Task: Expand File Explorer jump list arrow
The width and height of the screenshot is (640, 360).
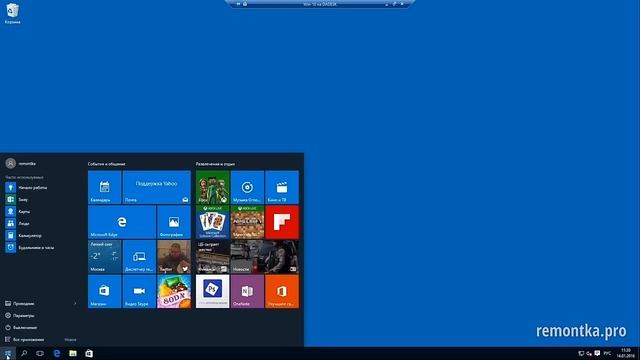Action: [75, 304]
